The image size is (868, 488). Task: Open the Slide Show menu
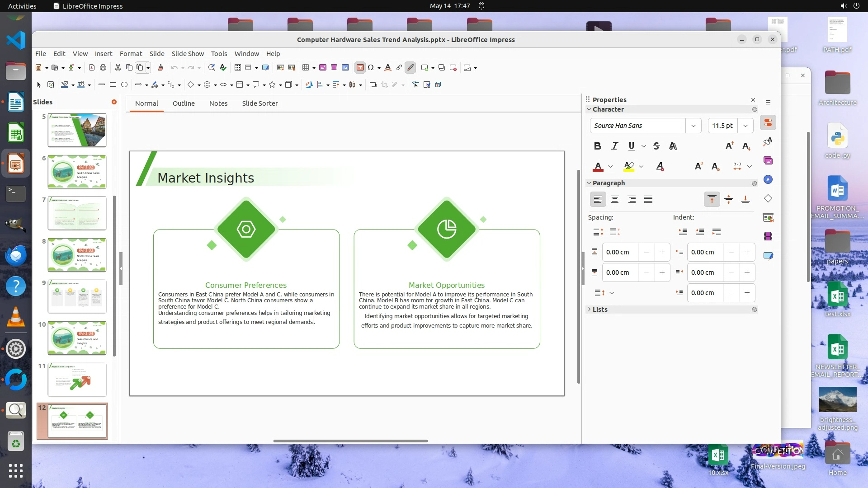[x=188, y=53]
